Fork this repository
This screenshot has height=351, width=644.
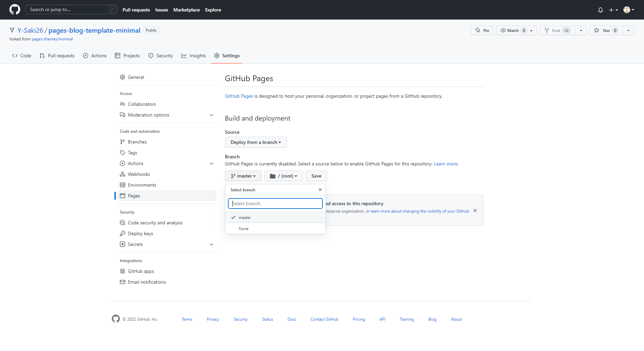[x=557, y=30]
